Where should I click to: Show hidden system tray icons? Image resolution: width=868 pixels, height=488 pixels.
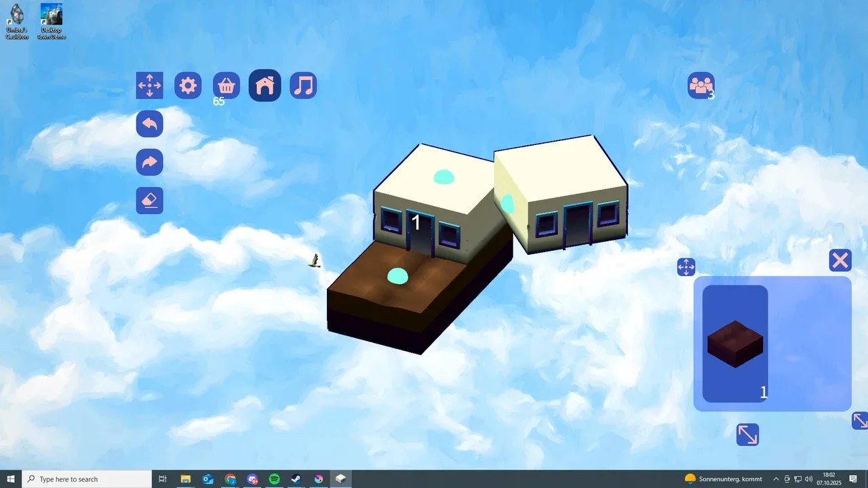point(776,479)
